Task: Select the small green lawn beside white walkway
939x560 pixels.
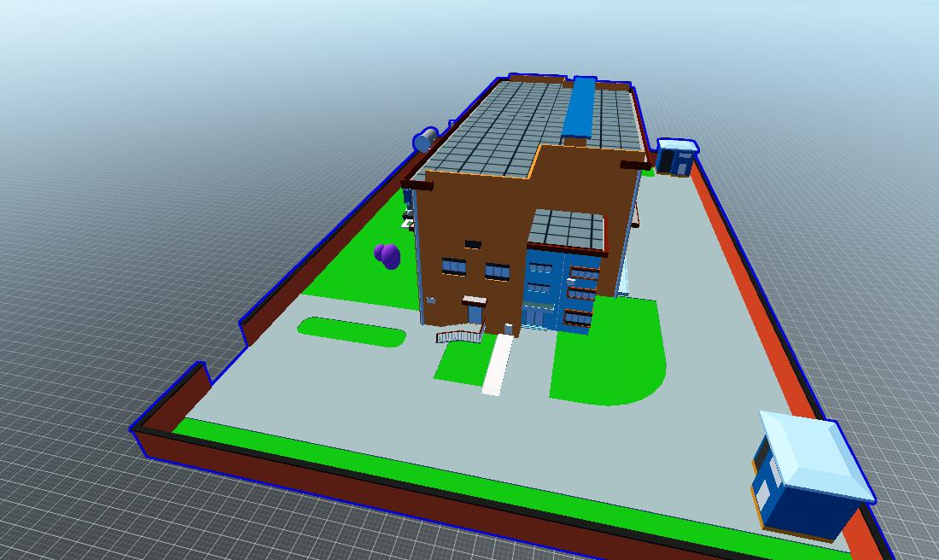Action: pyautogui.click(x=458, y=363)
